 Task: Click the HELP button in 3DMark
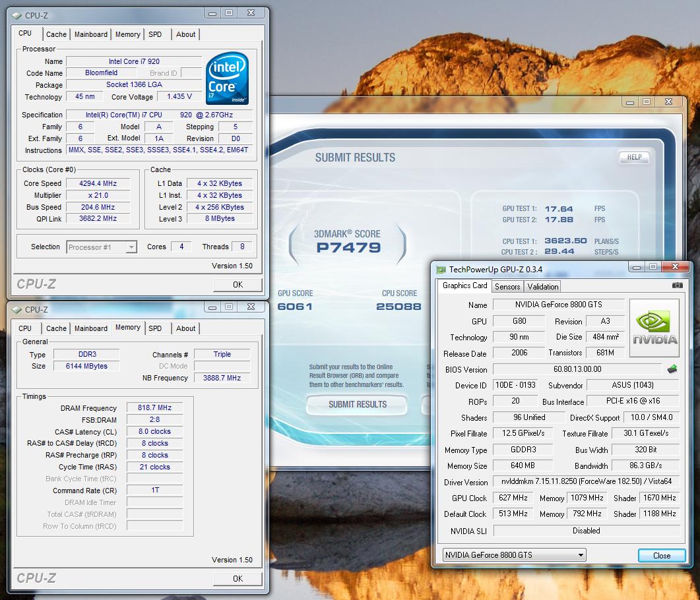[635, 157]
